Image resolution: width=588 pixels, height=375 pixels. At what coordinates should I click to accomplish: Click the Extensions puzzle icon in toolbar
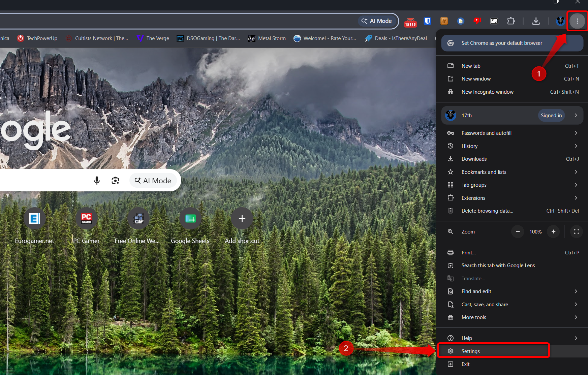click(x=511, y=21)
